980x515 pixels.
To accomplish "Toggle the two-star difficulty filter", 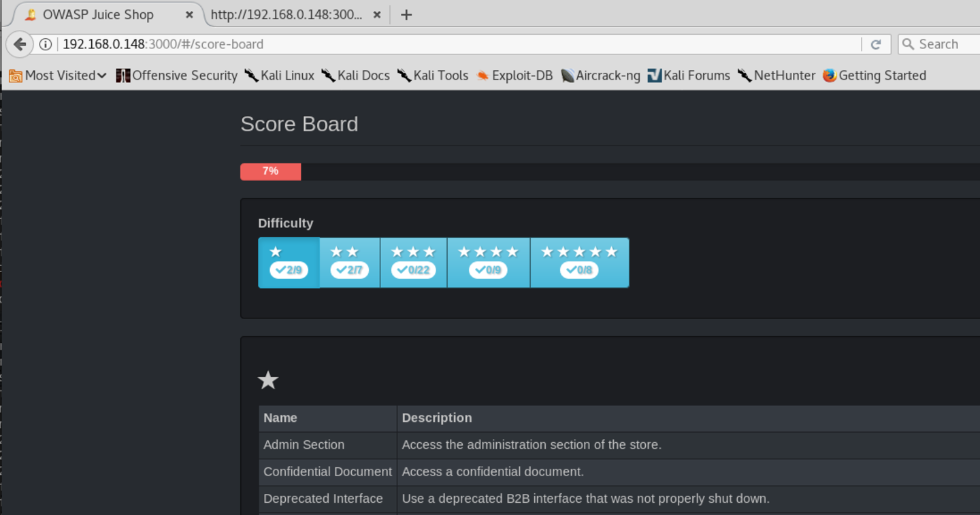I will [349, 263].
